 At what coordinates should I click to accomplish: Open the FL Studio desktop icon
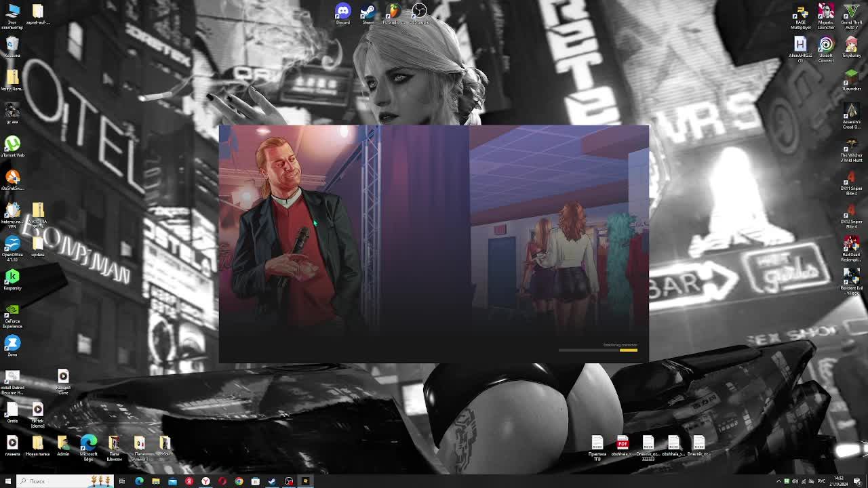393,14
